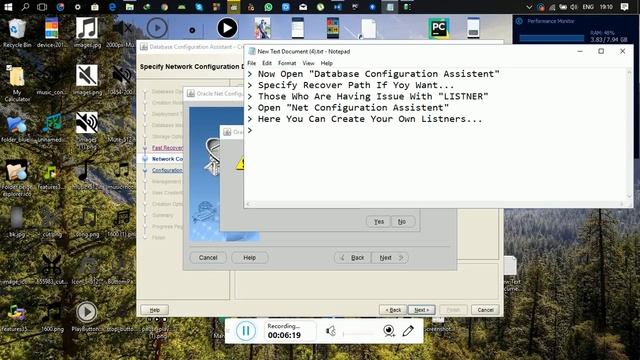
Task: Adjust the recorder volume slider
Action: coord(358,333)
